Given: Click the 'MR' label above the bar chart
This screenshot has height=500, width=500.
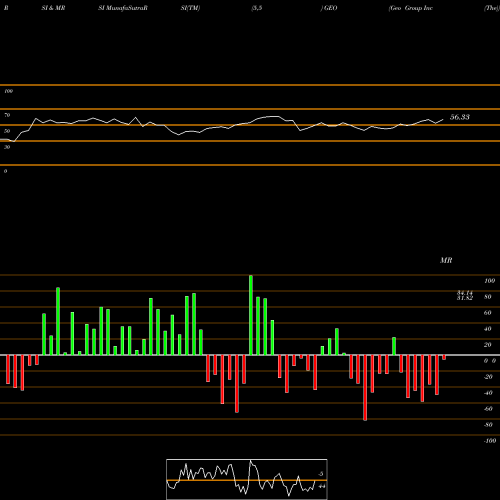Looking at the screenshot, I should [x=446, y=260].
